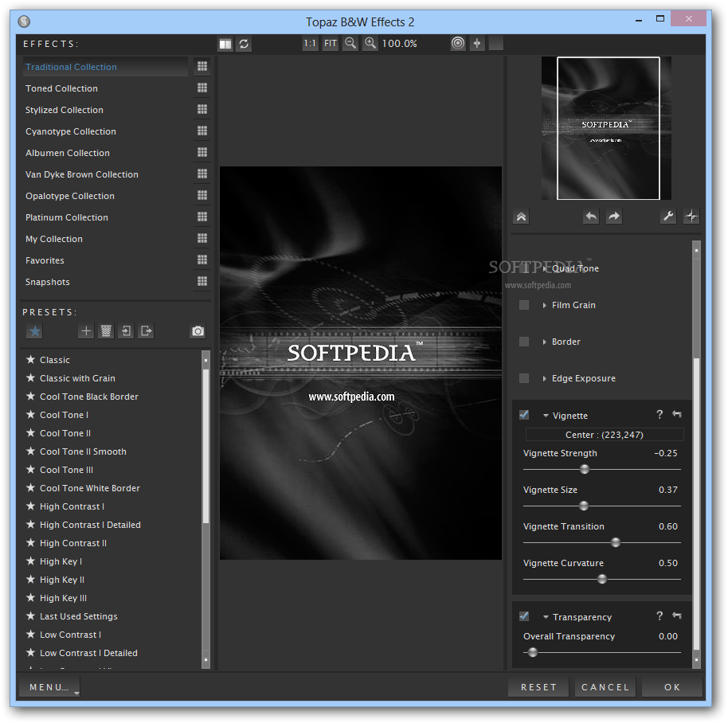Click the redo arrow below navigator

coord(614,217)
